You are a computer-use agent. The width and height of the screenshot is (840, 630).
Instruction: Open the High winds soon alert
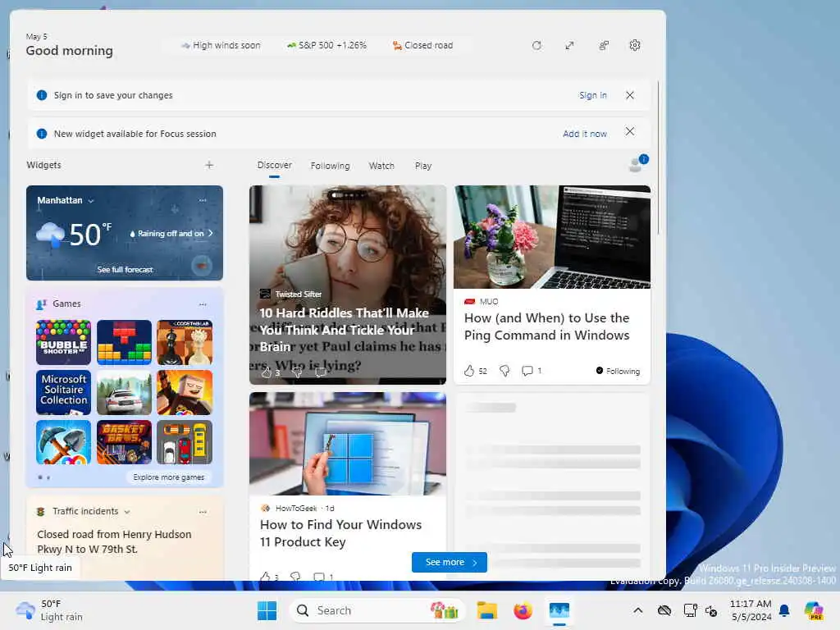[x=221, y=46]
